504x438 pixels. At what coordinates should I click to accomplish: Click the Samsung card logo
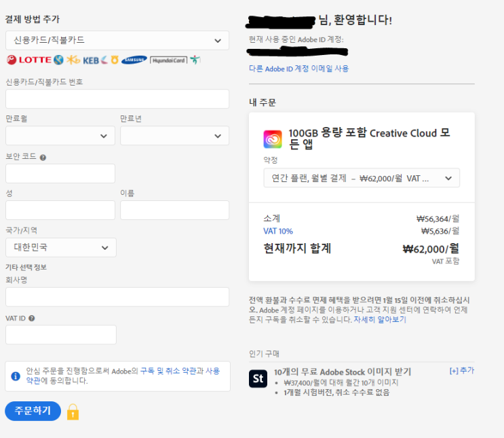tap(134, 60)
